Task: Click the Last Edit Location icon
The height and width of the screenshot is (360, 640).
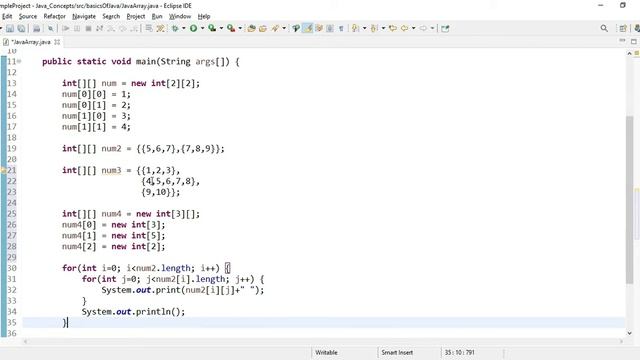Action: tap(393, 29)
